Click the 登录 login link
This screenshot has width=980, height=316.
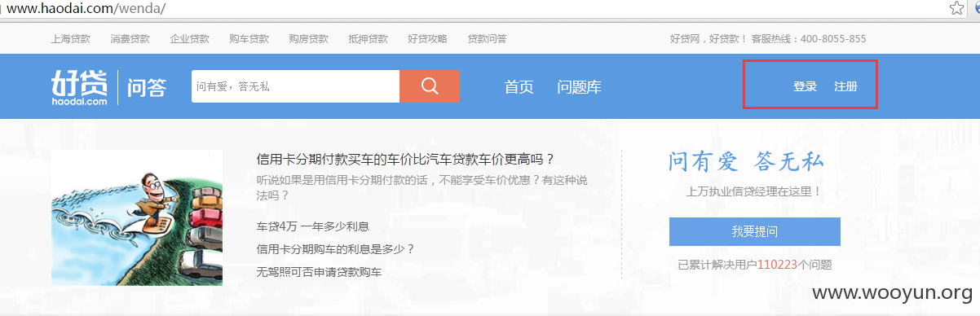click(x=806, y=86)
